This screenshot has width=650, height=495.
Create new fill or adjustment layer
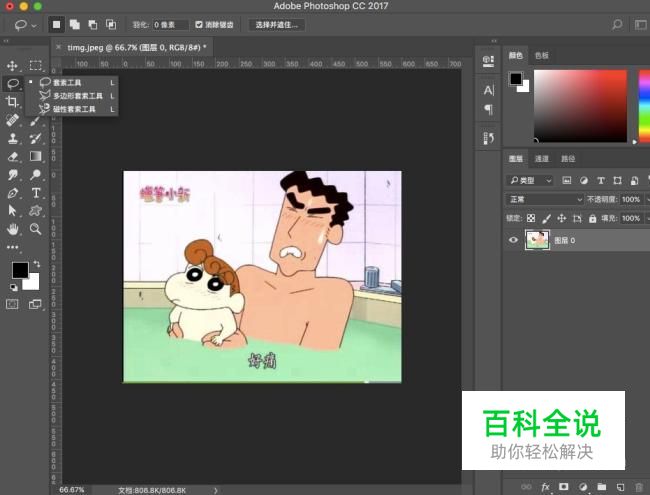pyautogui.click(x=583, y=487)
